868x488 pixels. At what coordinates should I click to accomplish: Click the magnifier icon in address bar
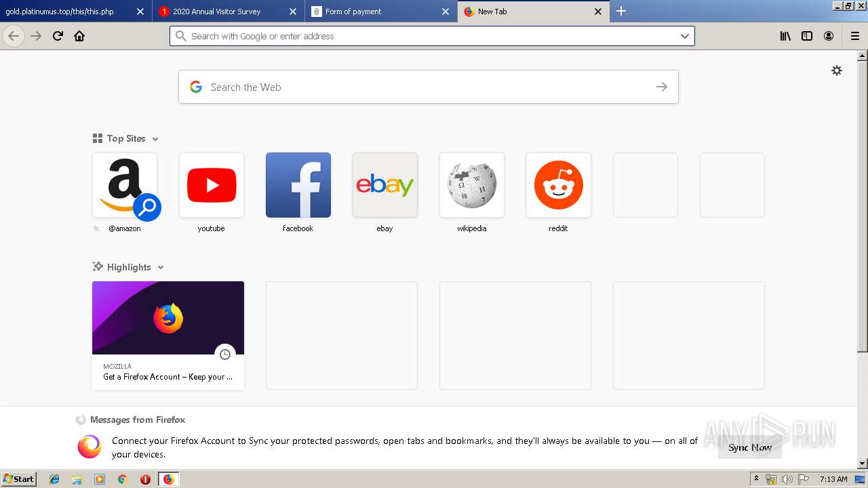pyautogui.click(x=180, y=36)
